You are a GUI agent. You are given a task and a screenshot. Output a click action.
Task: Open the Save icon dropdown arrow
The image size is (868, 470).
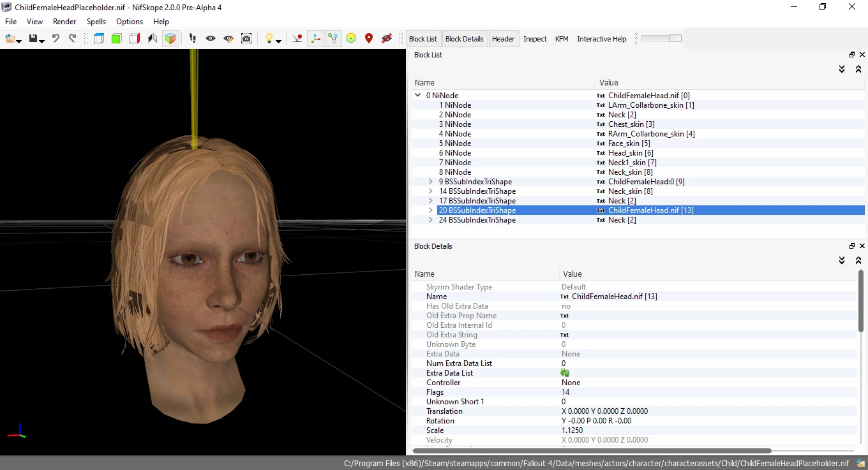[x=42, y=41]
